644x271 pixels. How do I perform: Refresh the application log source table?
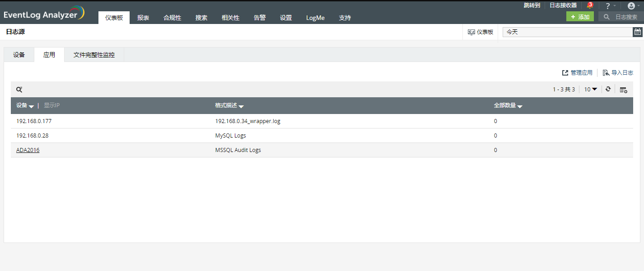pos(608,89)
